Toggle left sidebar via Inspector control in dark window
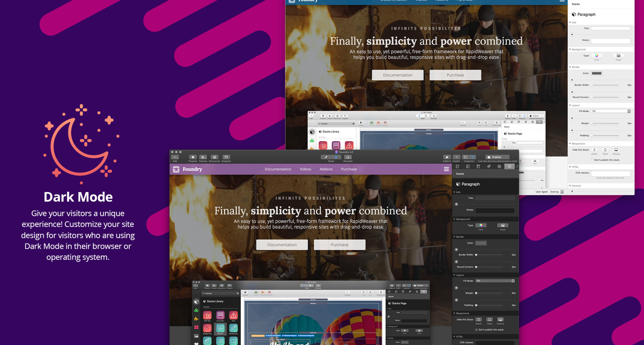 [466, 157]
